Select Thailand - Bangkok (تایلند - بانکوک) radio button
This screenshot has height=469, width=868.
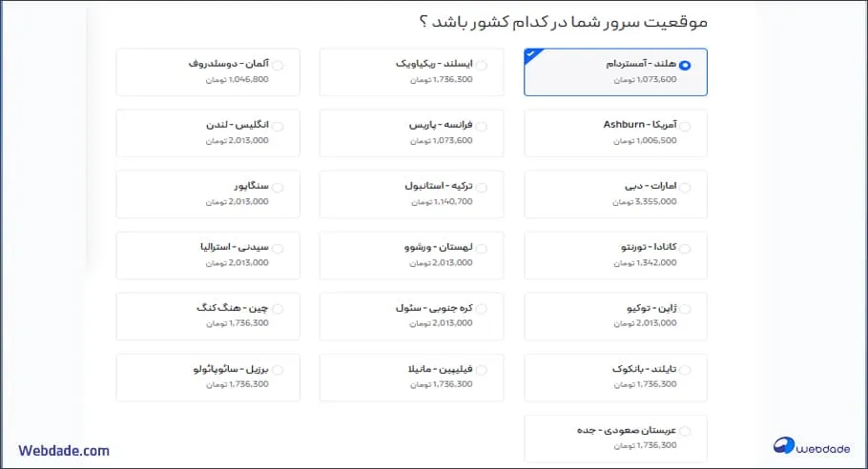pyautogui.click(x=685, y=370)
